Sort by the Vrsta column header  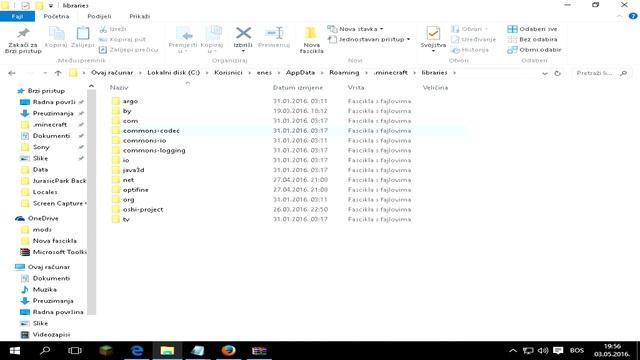[x=356, y=87]
